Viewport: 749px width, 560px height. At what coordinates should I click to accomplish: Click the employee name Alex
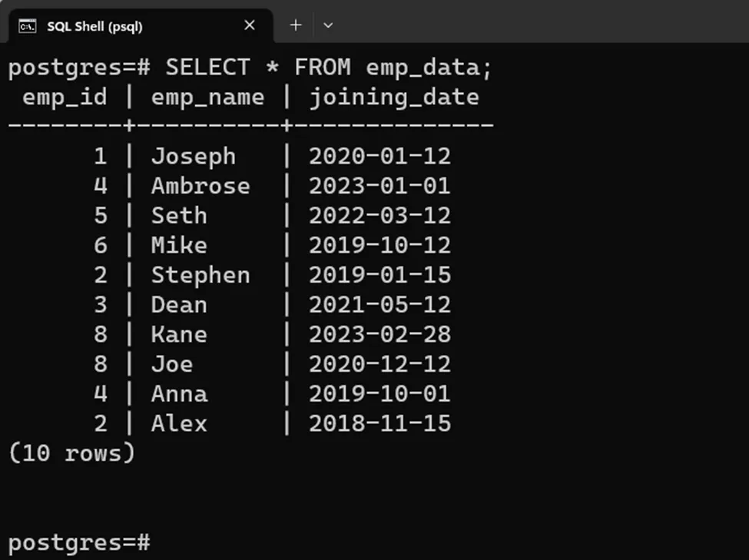pos(179,423)
